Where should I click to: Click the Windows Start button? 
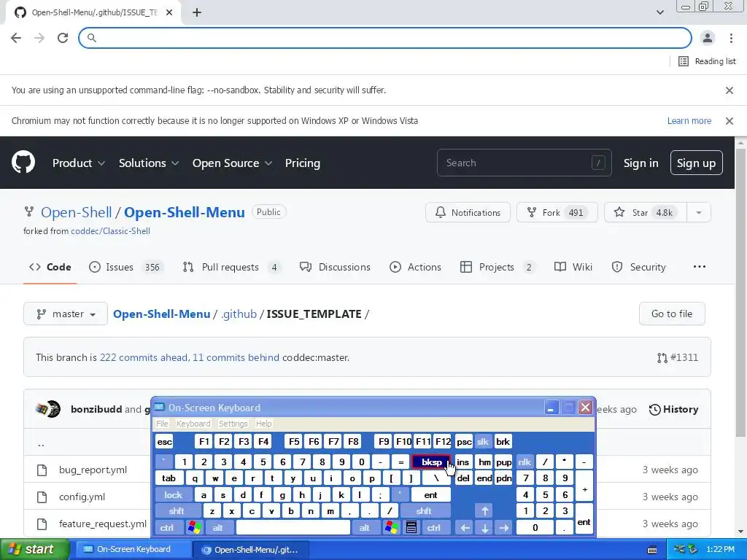click(34, 549)
